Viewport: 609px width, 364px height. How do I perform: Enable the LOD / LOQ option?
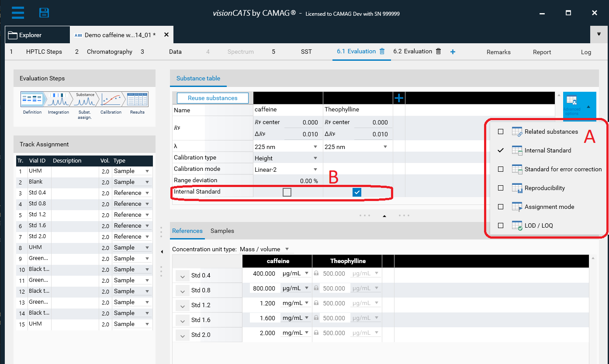pyautogui.click(x=501, y=225)
